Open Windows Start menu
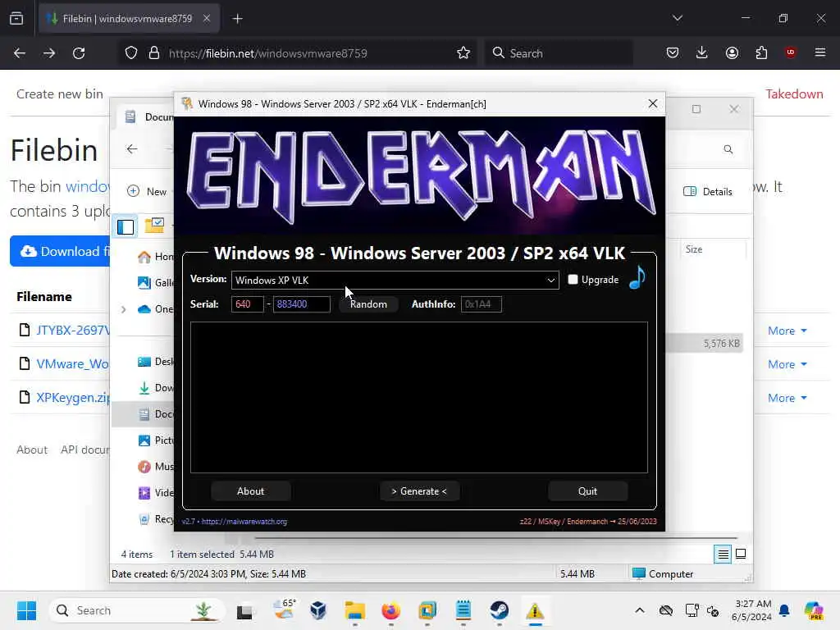Screen dimensions: 840x630 [26, 610]
